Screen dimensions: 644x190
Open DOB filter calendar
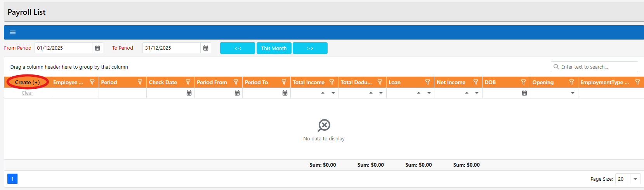point(524,93)
